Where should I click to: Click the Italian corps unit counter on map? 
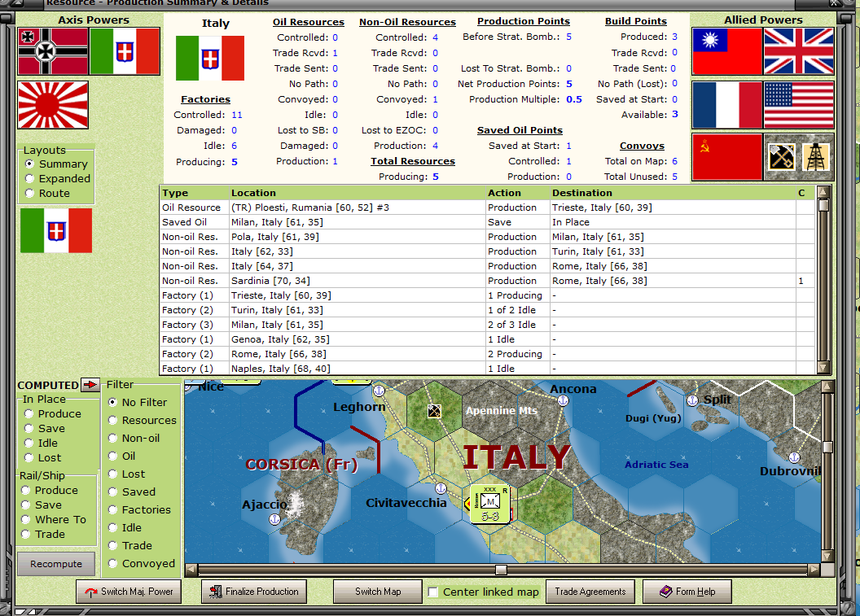pyautogui.click(x=489, y=504)
